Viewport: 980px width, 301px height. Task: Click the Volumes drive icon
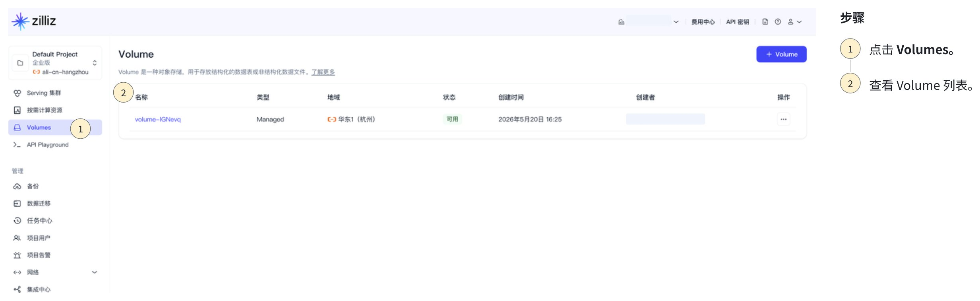click(17, 128)
